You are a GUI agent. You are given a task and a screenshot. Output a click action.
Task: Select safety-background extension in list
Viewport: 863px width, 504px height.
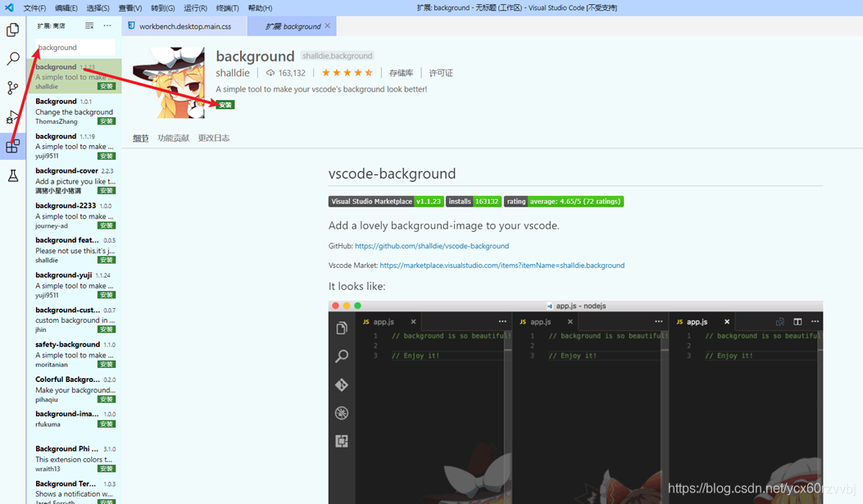[x=75, y=354]
